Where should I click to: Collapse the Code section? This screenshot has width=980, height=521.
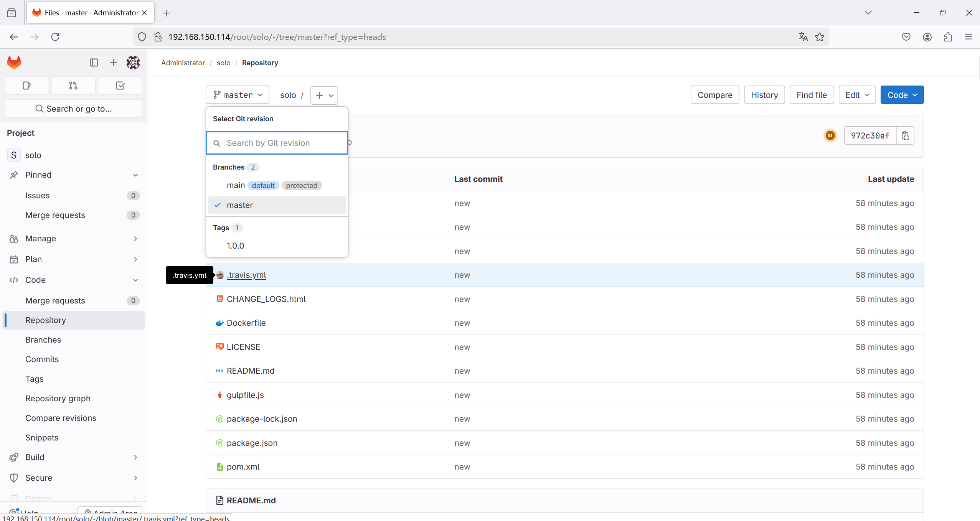coord(135,280)
